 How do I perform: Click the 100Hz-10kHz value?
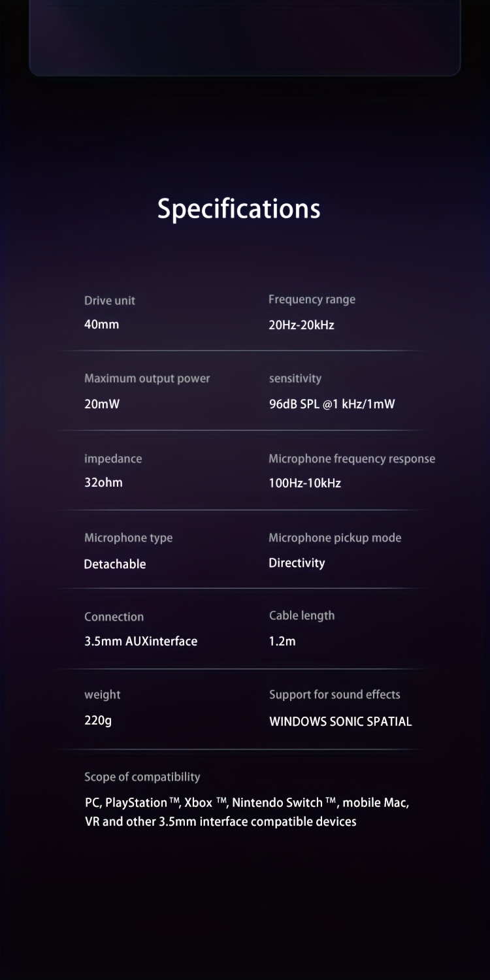pyautogui.click(x=304, y=483)
